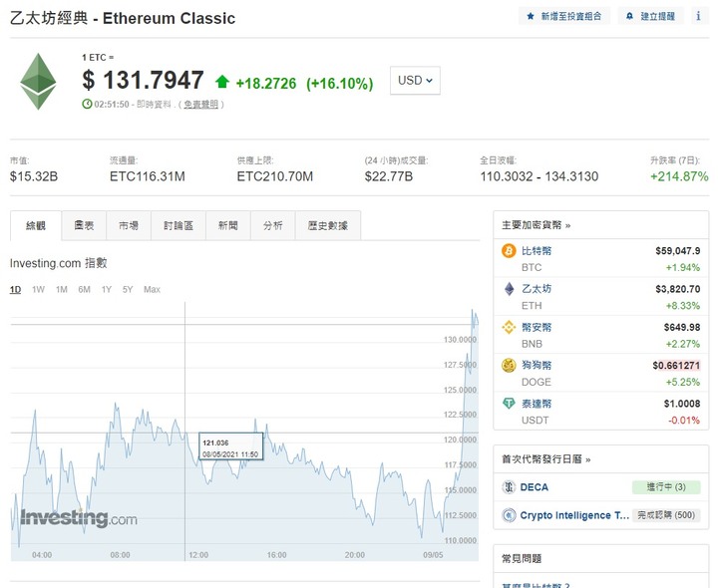Click the bell icon to create an alert
This screenshot has width=718, height=588.
click(629, 16)
